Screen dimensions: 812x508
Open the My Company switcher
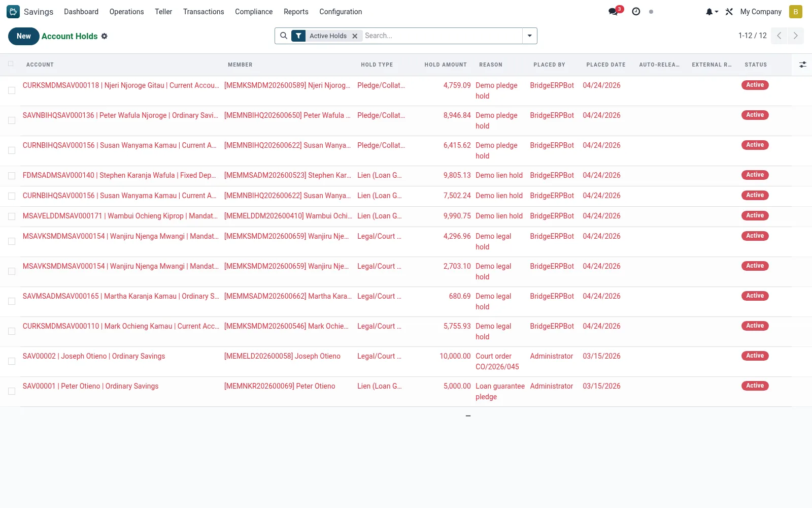click(x=760, y=12)
